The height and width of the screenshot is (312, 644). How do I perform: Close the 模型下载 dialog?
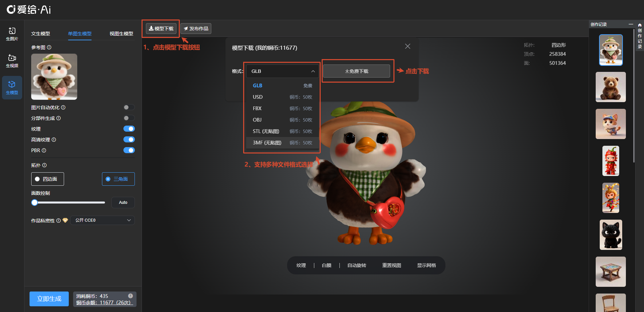tap(408, 46)
